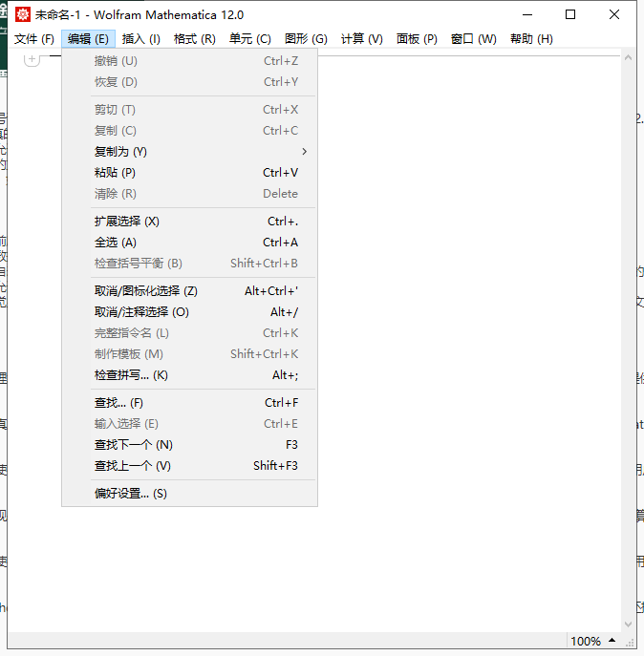Open the 插入 (I) menu
Screen dimensions: 644x656
pyautogui.click(x=141, y=39)
